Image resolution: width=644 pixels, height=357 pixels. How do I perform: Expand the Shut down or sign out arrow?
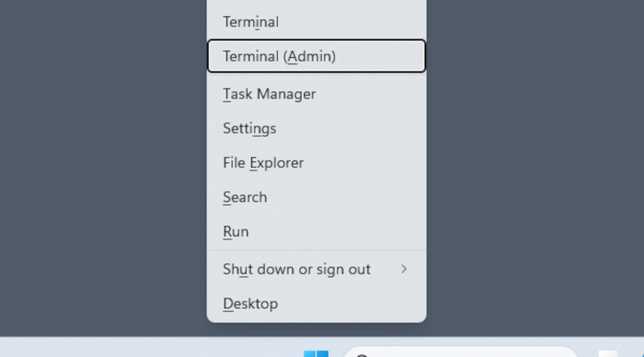[x=404, y=269]
